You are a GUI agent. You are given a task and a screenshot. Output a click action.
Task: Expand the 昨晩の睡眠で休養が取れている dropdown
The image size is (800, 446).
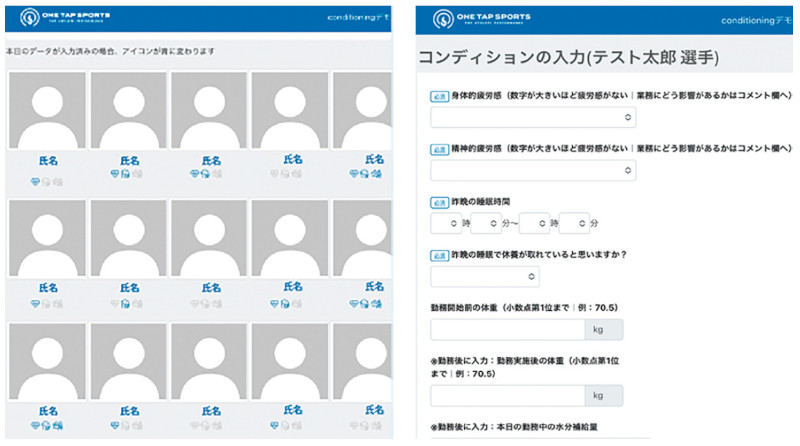484,276
